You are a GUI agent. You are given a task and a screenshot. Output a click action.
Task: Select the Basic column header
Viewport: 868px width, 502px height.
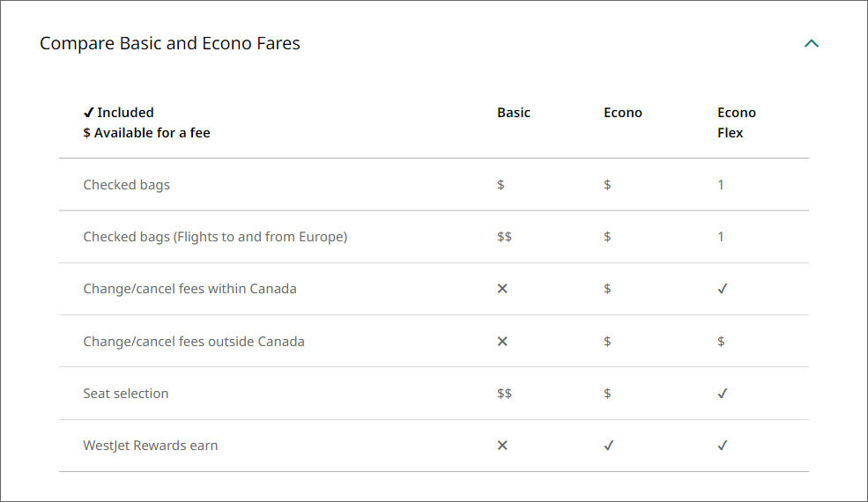coord(514,113)
